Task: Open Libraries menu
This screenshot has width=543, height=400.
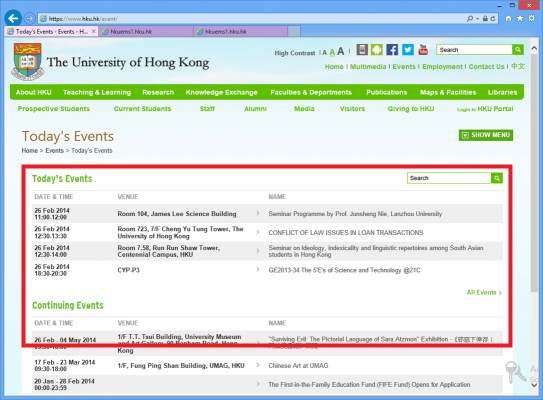Action: [502, 92]
